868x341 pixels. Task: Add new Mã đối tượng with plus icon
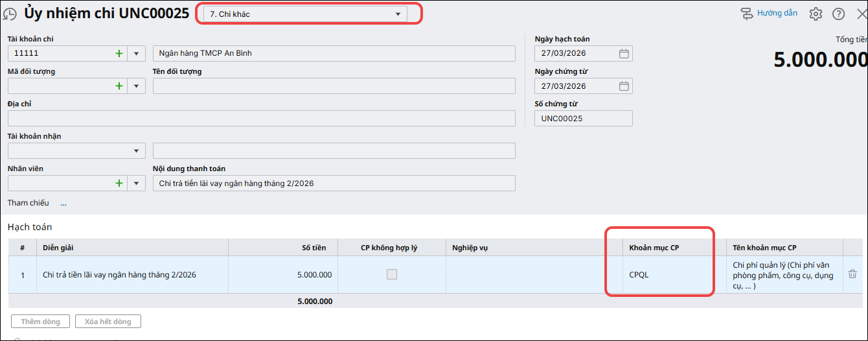tap(119, 86)
